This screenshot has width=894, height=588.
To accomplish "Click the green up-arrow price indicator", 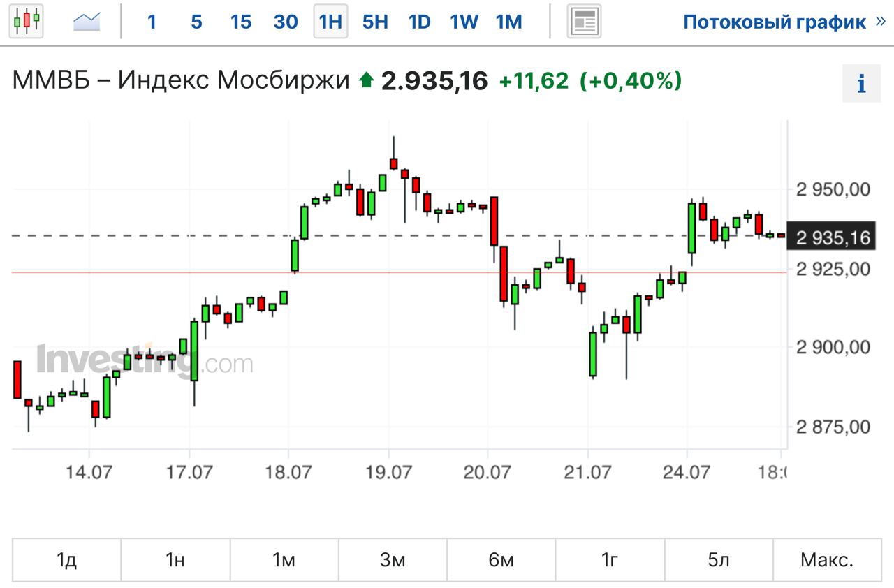I will coord(366,81).
